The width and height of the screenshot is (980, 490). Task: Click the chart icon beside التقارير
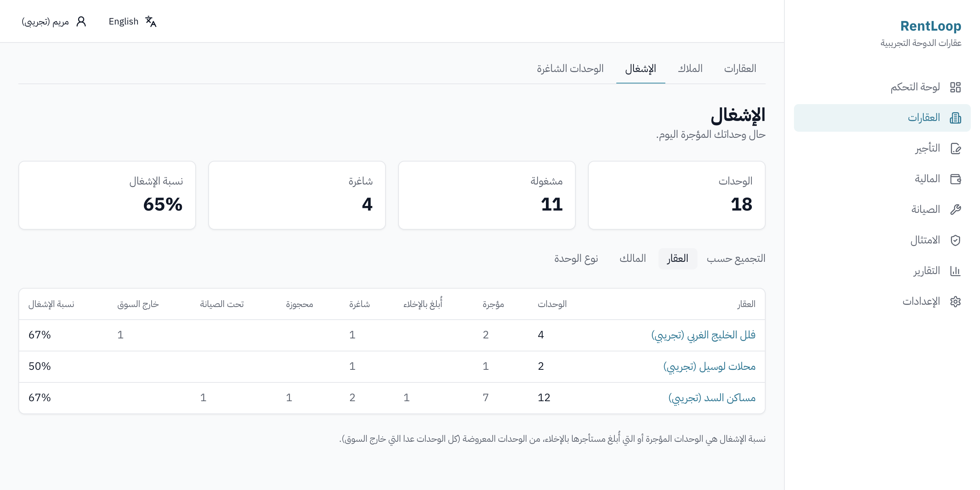coord(955,271)
